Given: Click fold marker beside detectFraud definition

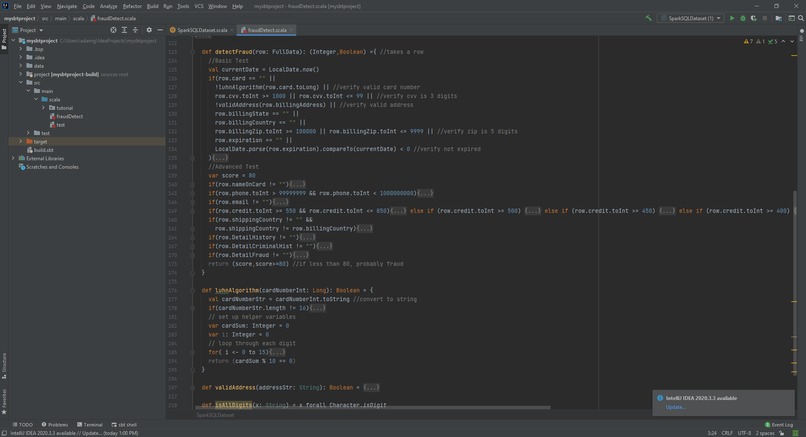Looking at the screenshot, I should (x=193, y=52).
